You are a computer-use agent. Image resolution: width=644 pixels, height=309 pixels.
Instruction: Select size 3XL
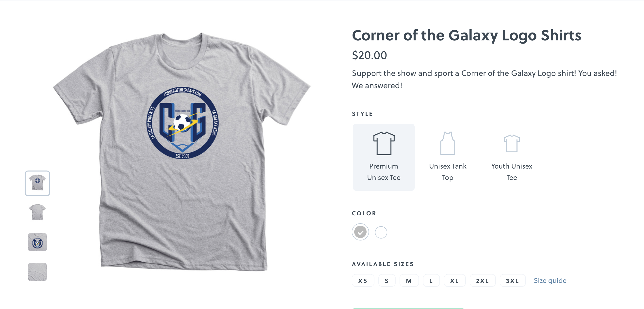tap(513, 280)
